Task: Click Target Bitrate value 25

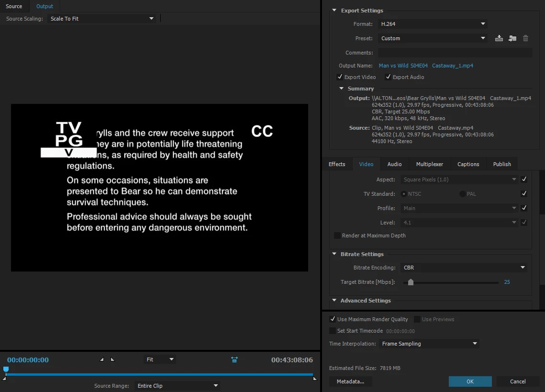Action: coord(507,282)
